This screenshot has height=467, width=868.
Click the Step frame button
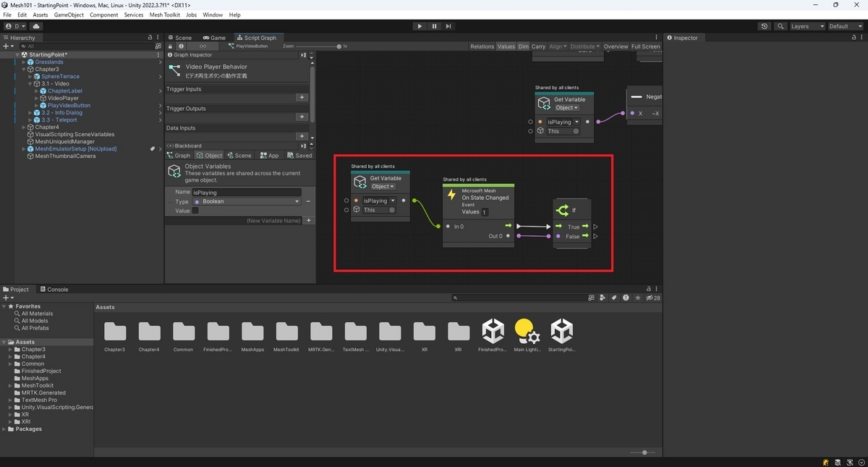coord(448,26)
